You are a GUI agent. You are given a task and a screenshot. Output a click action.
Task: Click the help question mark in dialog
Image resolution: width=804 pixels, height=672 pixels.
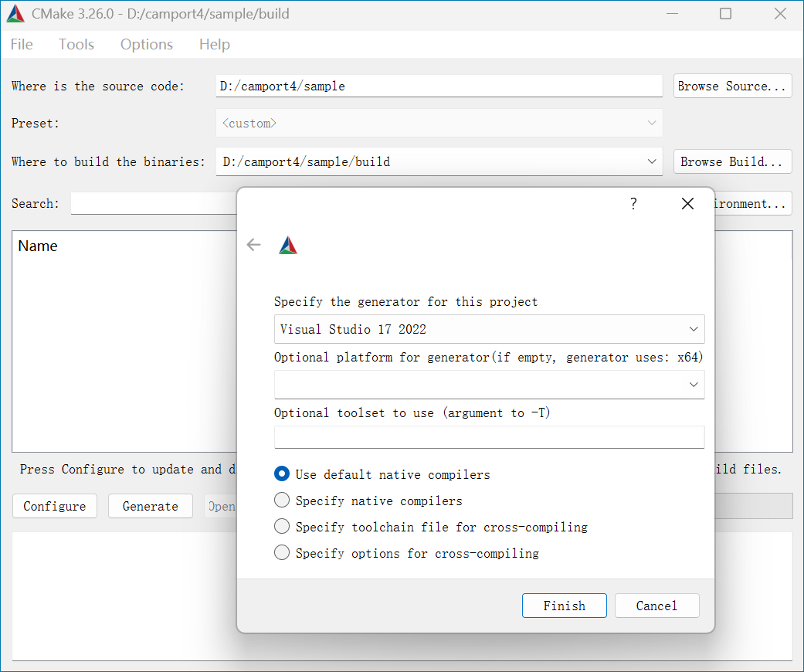tap(634, 204)
